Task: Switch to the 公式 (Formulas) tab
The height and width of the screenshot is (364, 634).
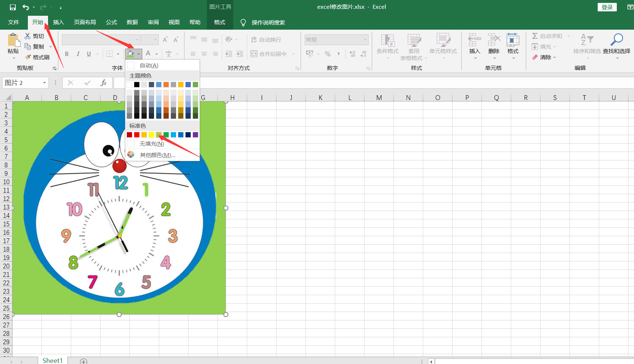Action: 111,22
